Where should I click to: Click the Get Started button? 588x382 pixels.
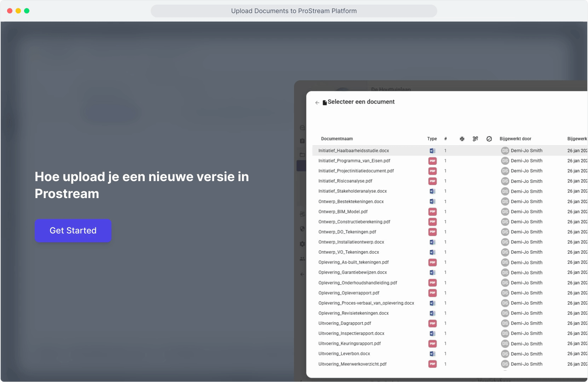point(73,231)
